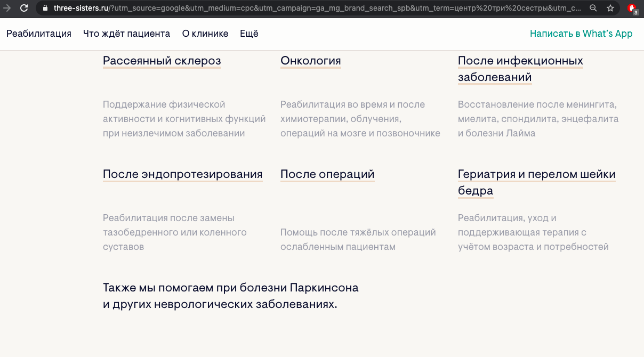
Task: Click Написать в What's App link
Action: pos(581,34)
